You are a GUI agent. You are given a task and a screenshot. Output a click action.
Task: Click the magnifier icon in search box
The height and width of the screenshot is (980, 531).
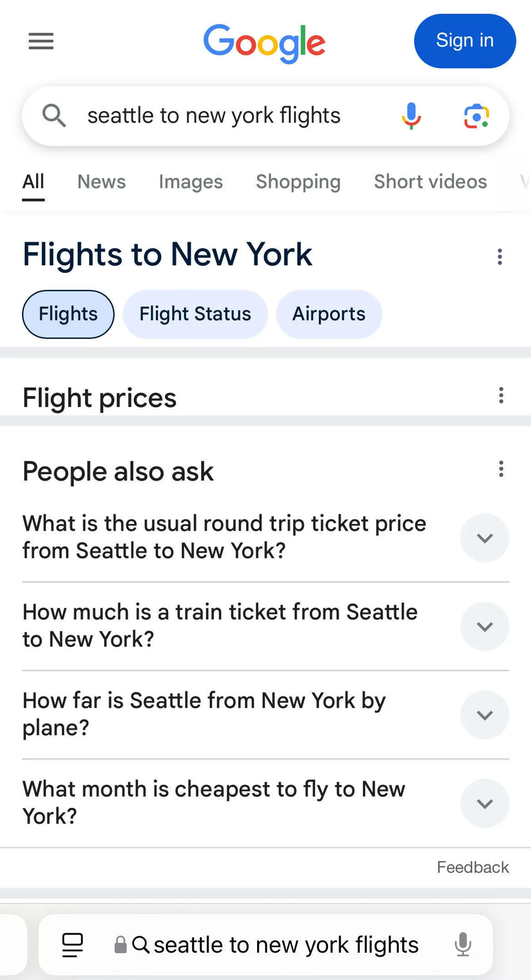54,116
